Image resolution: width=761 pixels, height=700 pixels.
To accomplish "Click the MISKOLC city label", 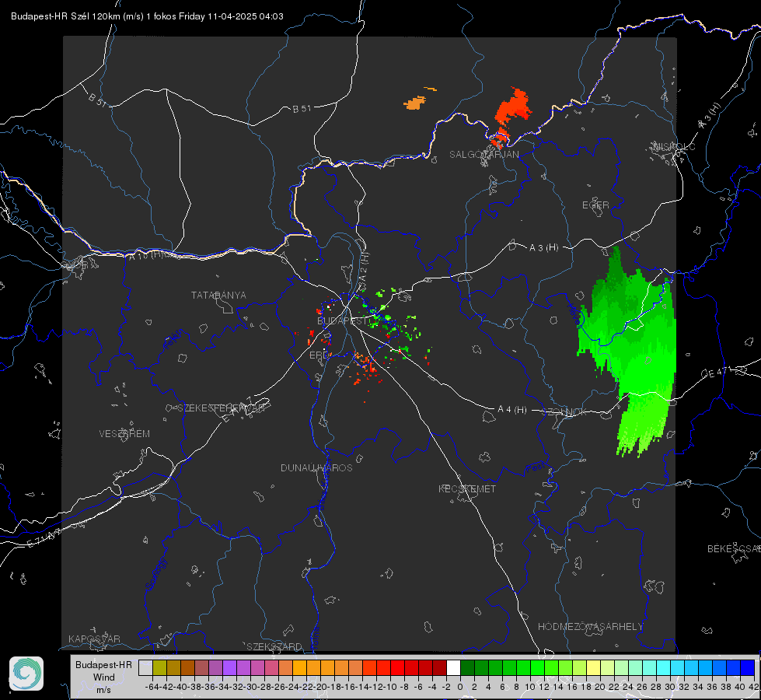I will [674, 146].
